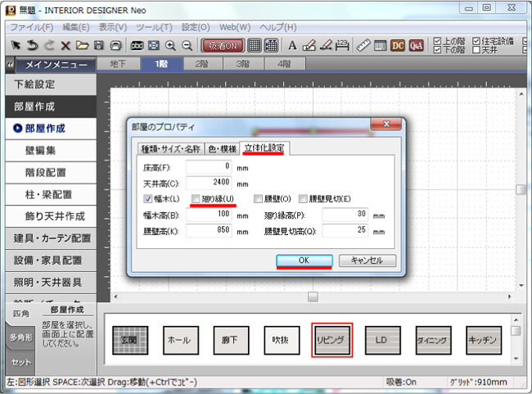Click the zoom in magnifier icon

click(170, 45)
